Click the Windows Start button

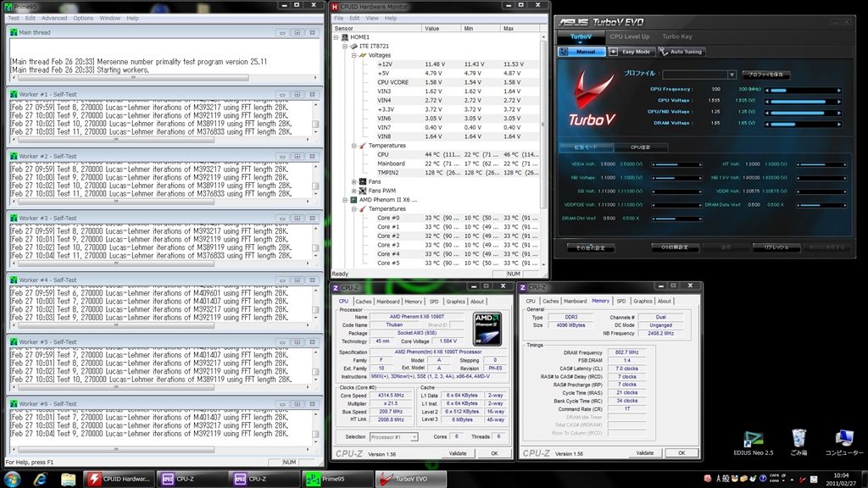pos(13,479)
